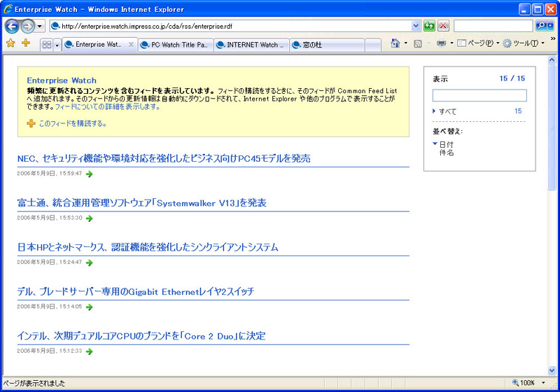Open the tab list dropdown arrow
Screen dimensions: 560x392
[x=57, y=45]
